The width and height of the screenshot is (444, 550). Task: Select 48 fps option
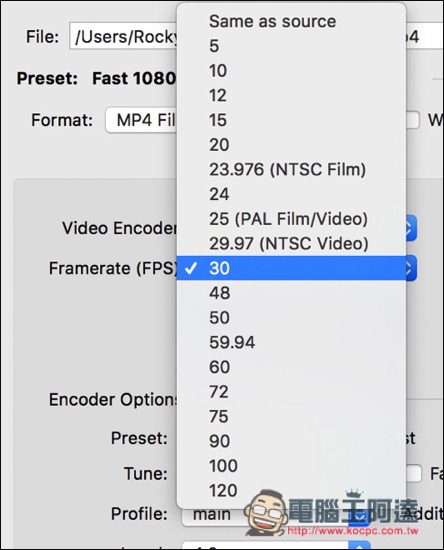tap(291, 293)
